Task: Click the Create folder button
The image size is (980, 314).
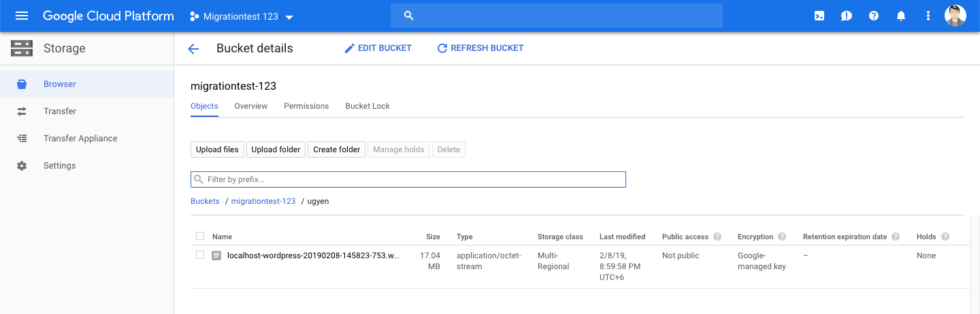Action: tap(337, 150)
